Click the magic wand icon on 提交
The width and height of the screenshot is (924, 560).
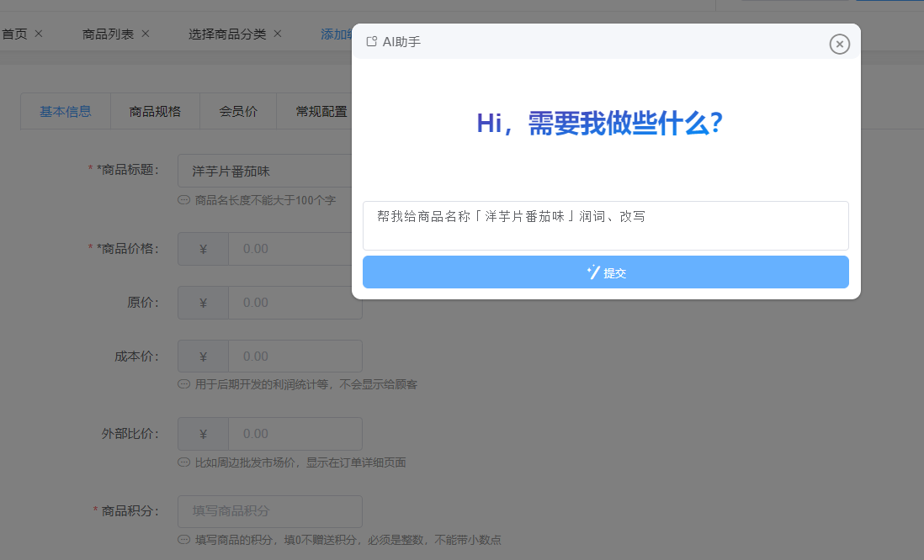(593, 272)
